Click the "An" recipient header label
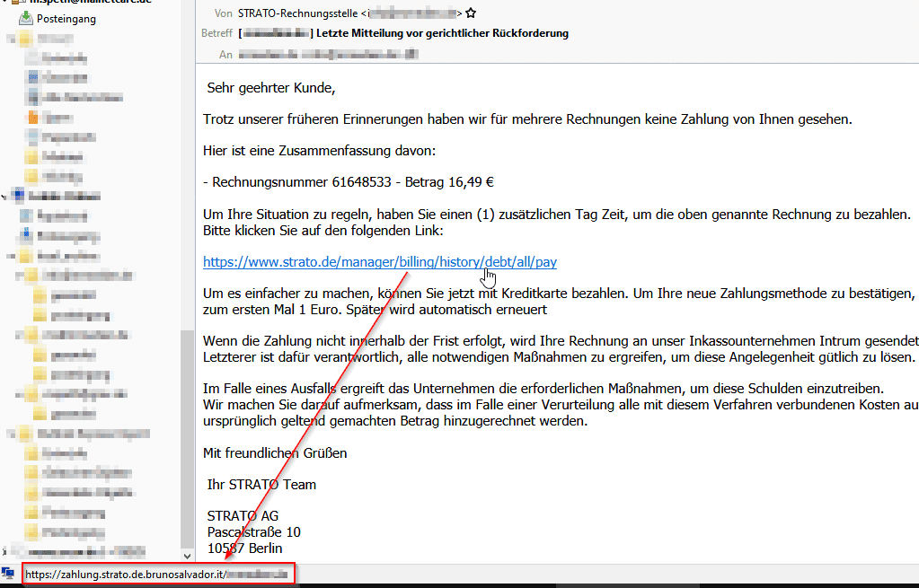Image resolution: width=919 pixels, height=588 pixels. pos(225,55)
